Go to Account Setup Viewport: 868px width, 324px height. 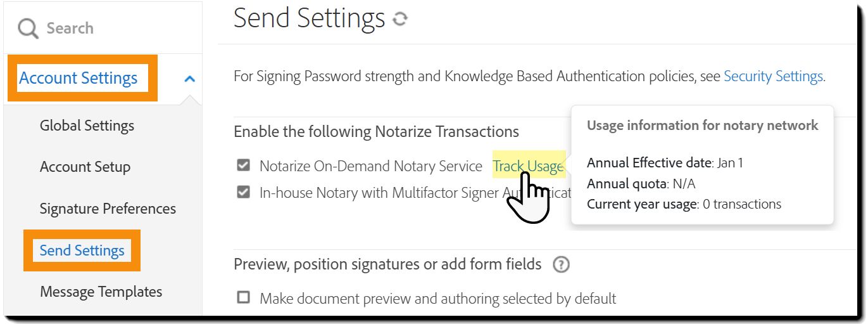point(85,167)
